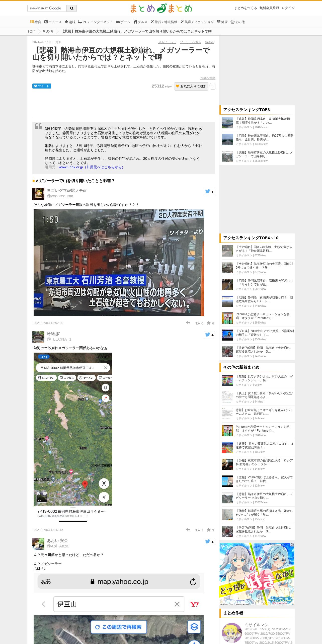The height and width of the screenshot is (644, 322).
Task: Open the NHK news landslide tweet image
Action: [x=119, y=263]
